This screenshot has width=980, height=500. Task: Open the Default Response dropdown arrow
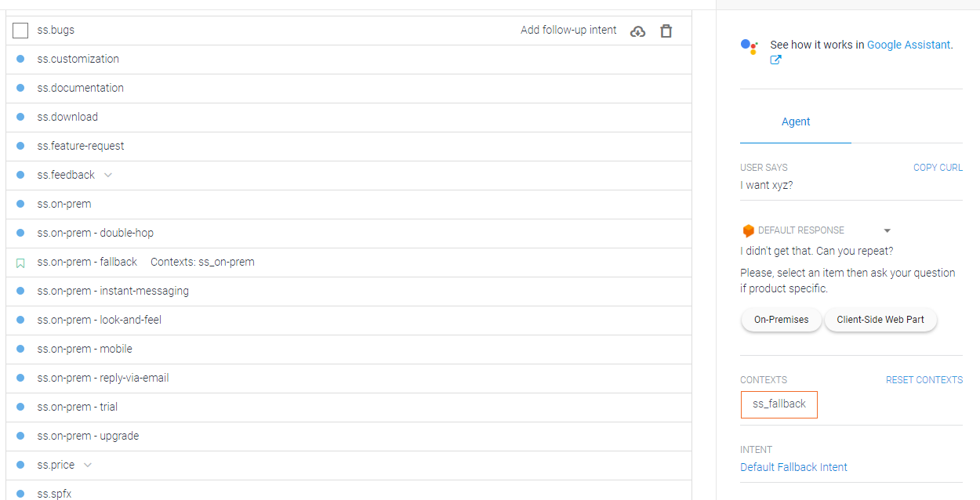coord(887,231)
